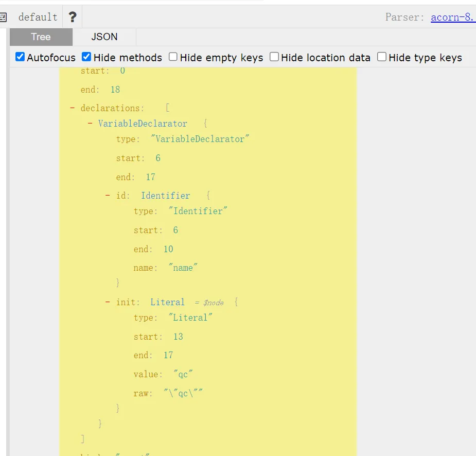The image size is (476, 456).
Task: Click the keyboard keymap icon
Action: [3, 17]
